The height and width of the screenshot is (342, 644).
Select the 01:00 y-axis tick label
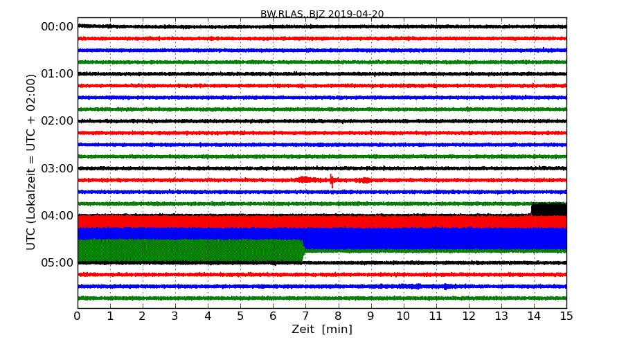click(x=57, y=74)
